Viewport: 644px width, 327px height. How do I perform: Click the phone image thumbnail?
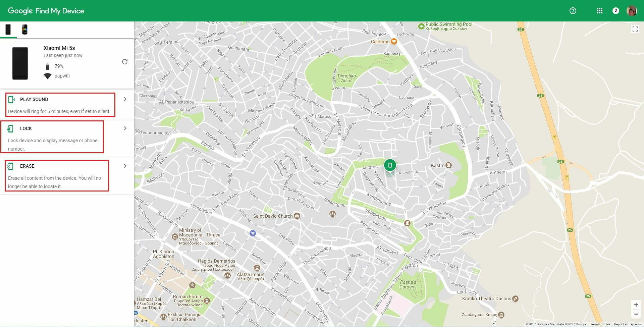pos(20,63)
